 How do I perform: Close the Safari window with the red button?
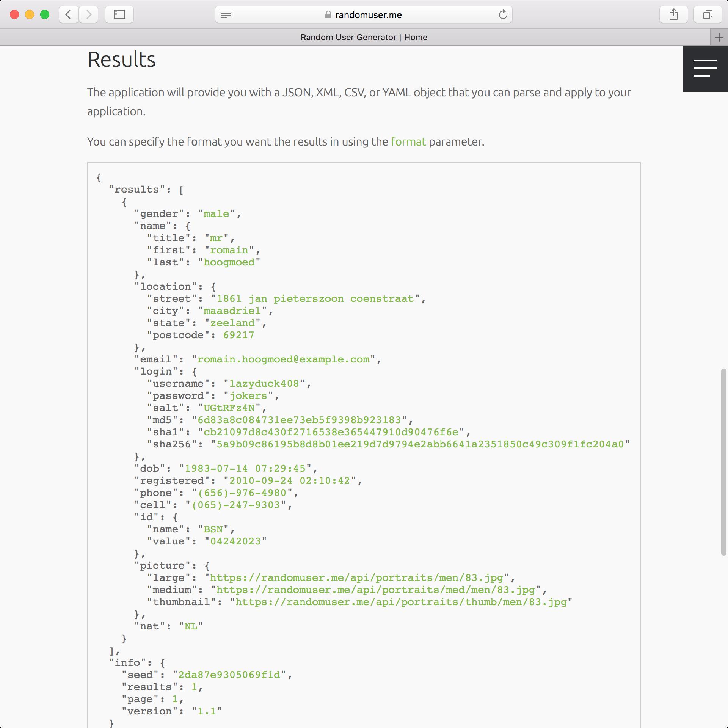[x=14, y=15]
